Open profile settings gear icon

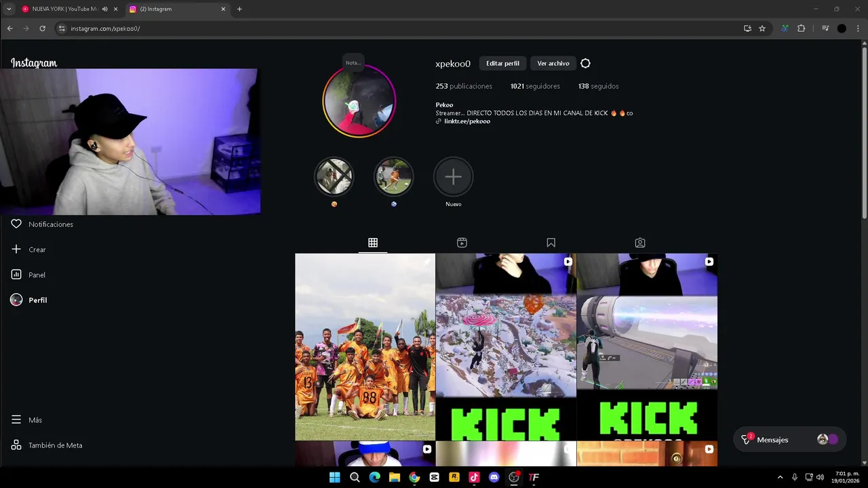click(x=585, y=63)
